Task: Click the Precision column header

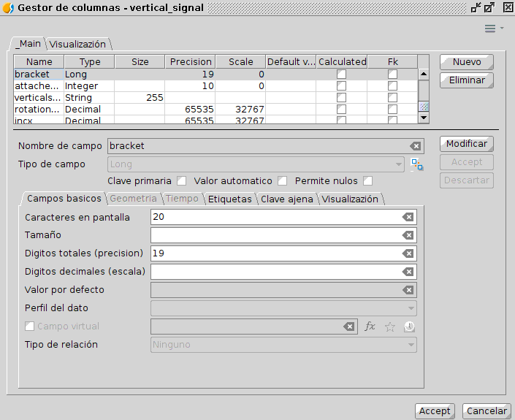Action: (190, 62)
